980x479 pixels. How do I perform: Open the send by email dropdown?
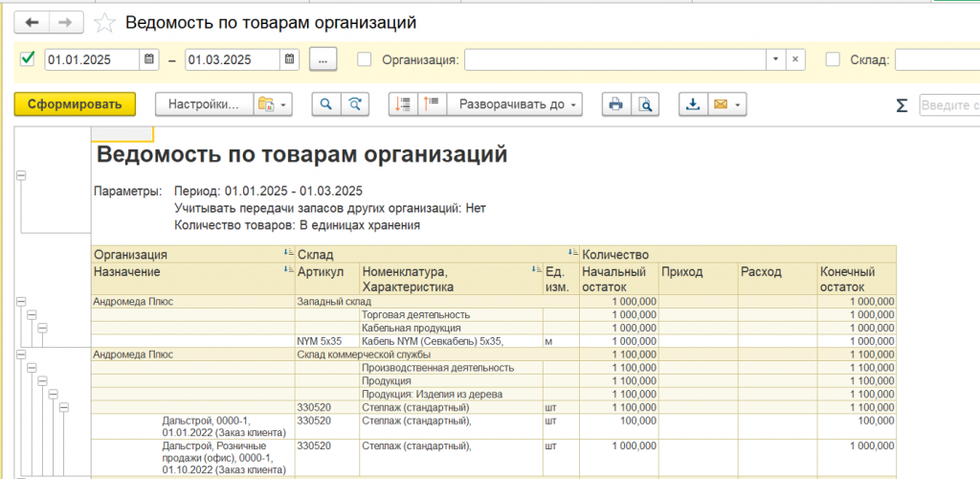(724, 104)
